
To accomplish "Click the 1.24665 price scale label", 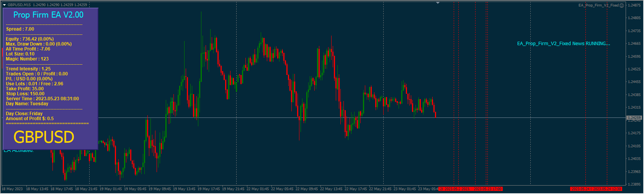I will tap(634, 44).
